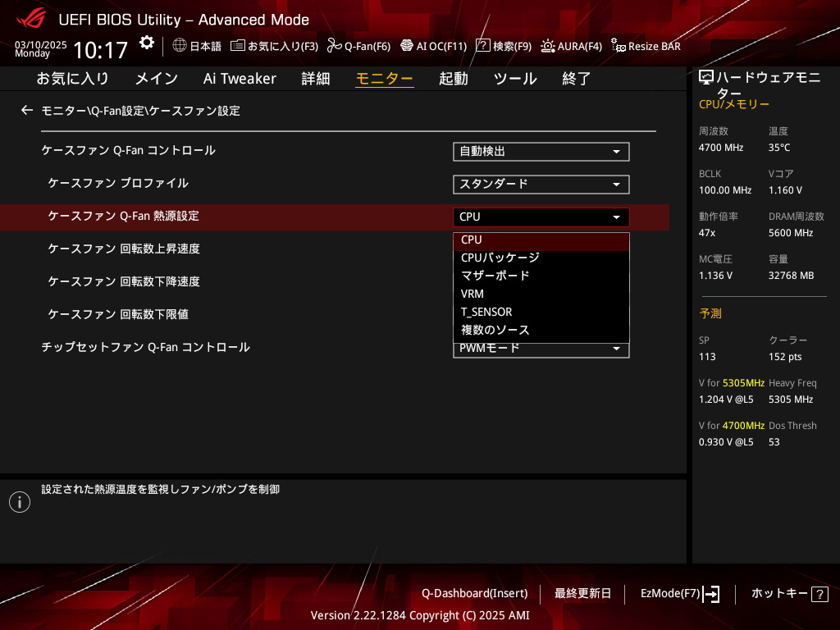This screenshot has height=630, width=840.
Task: Collapse the 熱源設定 CPU dropdown
Action: tap(541, 217)
